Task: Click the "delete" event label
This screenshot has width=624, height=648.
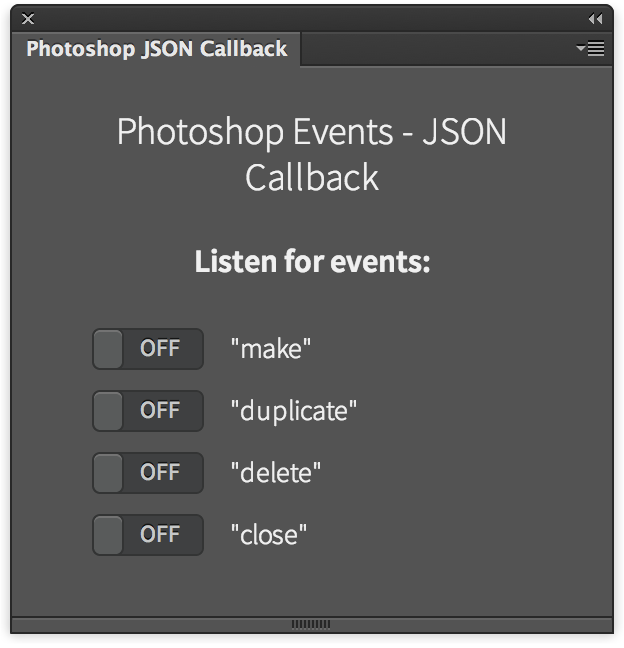Action: (x=276, y=473)
